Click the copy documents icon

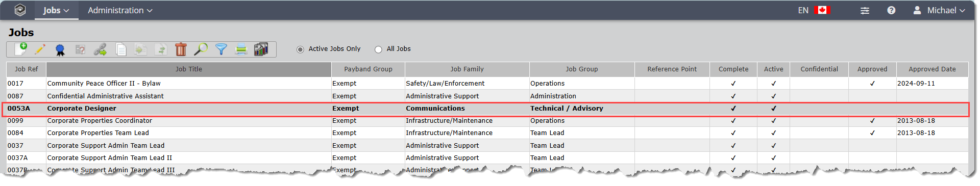click(121, 49)
